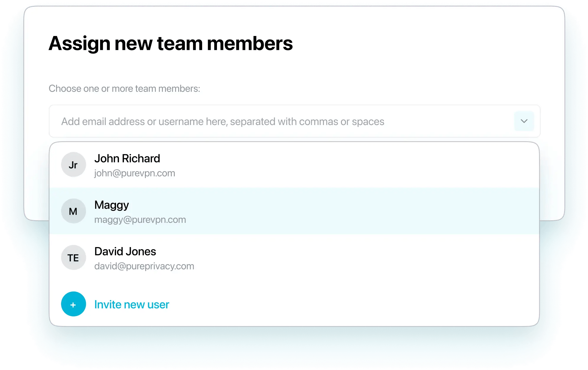Click empty space in the John Richard row
The width and height of the screenshot is (588, 370).
(354, 165)
